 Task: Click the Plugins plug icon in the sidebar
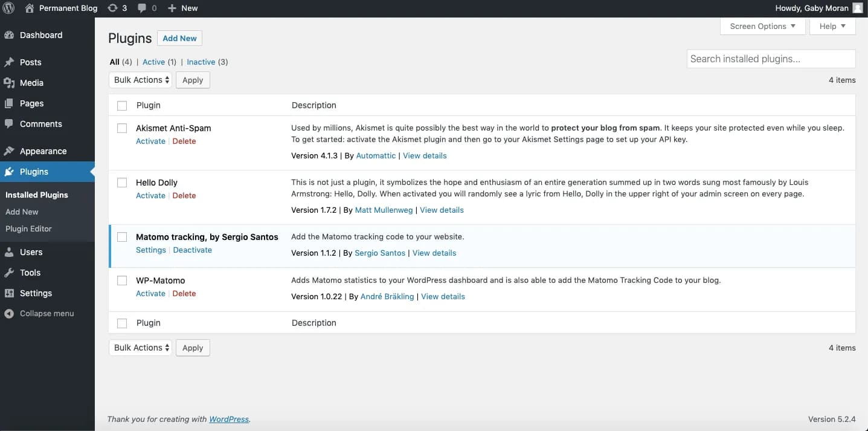click(x=9, y=172)
